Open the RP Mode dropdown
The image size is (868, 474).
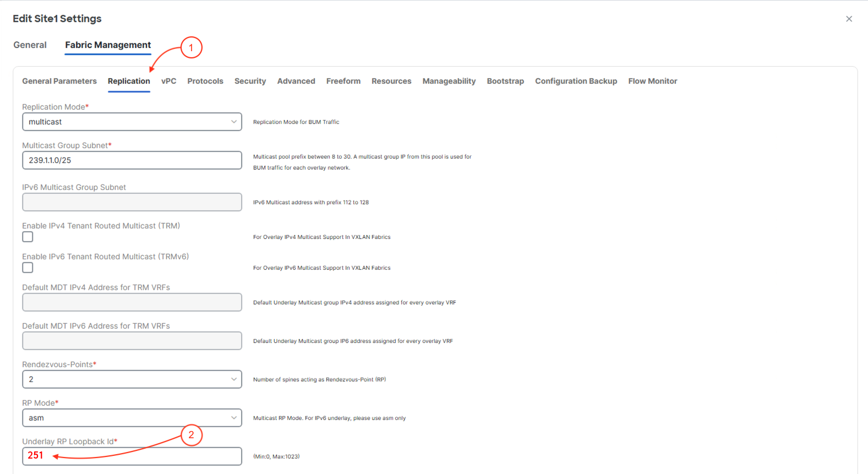click(x=132, y=418)
